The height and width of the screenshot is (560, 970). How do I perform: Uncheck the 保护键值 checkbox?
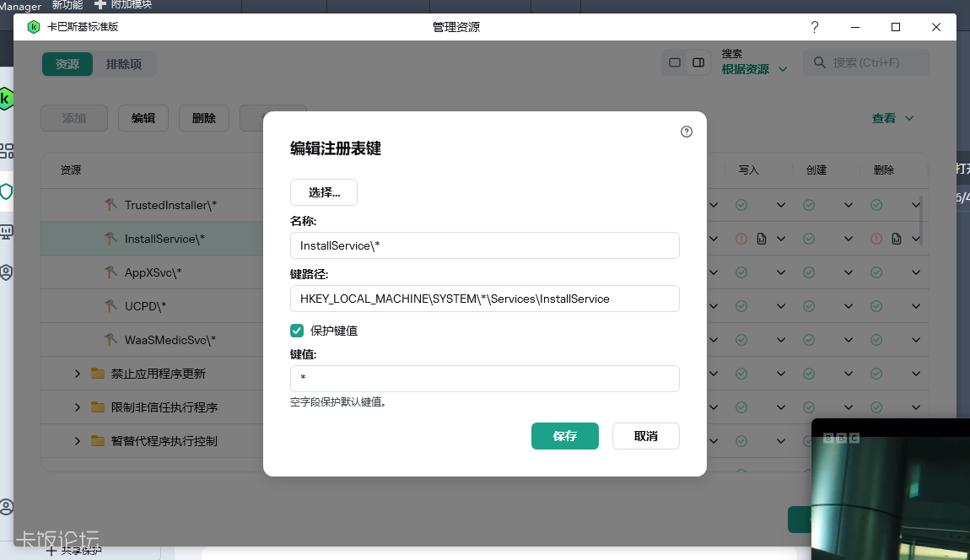[297, 331]
